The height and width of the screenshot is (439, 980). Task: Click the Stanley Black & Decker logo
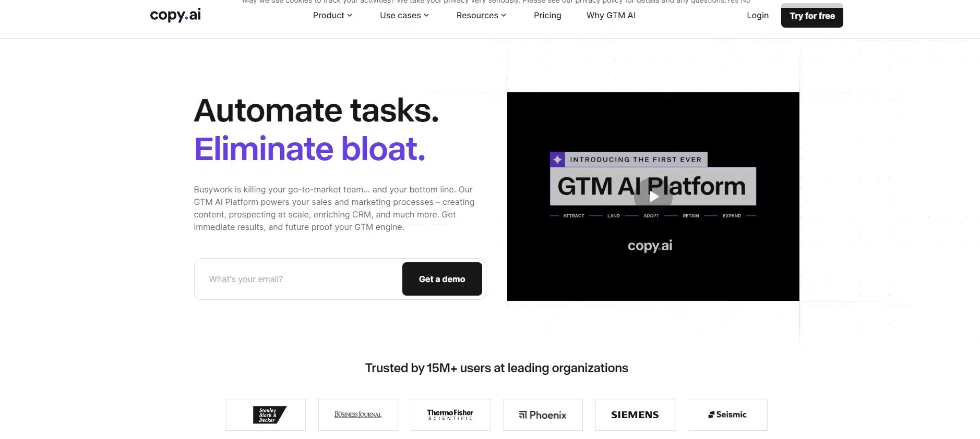click(x=266, y=415)
